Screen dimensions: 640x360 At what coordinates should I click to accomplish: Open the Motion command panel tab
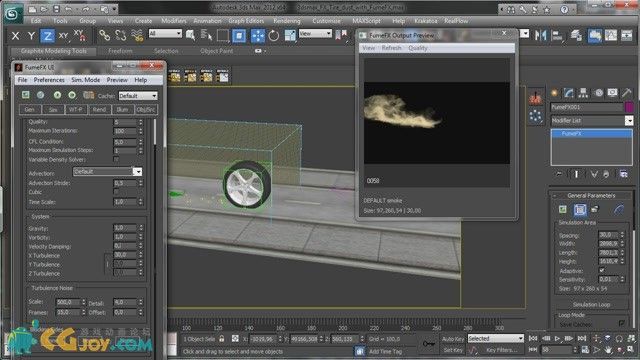point(598,93)
